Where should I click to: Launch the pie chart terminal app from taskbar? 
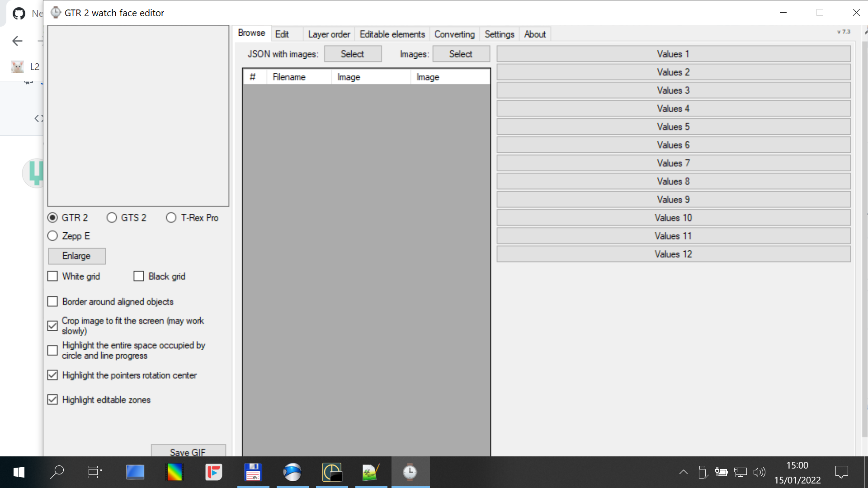tap(332, 472)
